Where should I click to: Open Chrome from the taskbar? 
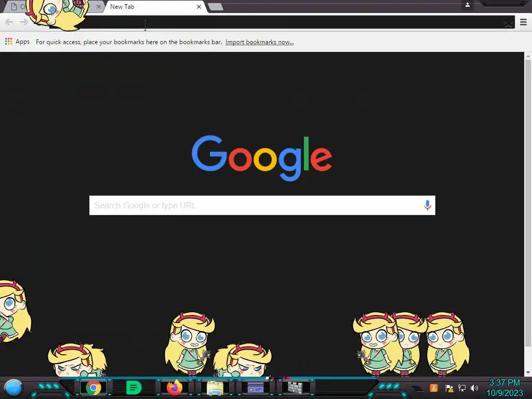click(94, 388)
